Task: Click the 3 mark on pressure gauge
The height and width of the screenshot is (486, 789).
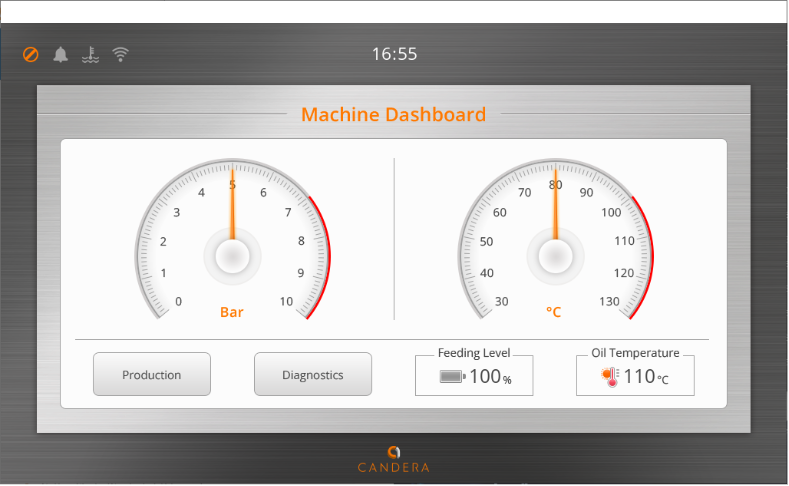Action: click(177, 212)
